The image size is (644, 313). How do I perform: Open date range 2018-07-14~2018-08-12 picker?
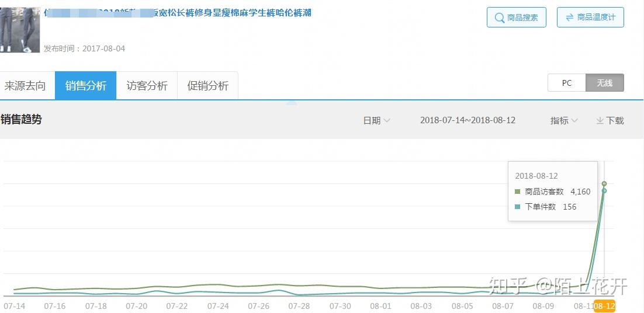click(468, 120)
